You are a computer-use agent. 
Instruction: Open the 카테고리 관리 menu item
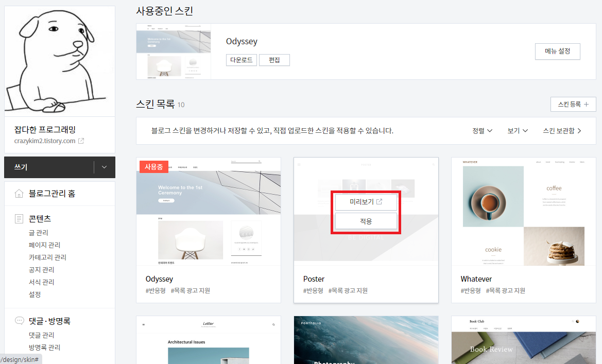pyautogui.click(x=47, y=257)
